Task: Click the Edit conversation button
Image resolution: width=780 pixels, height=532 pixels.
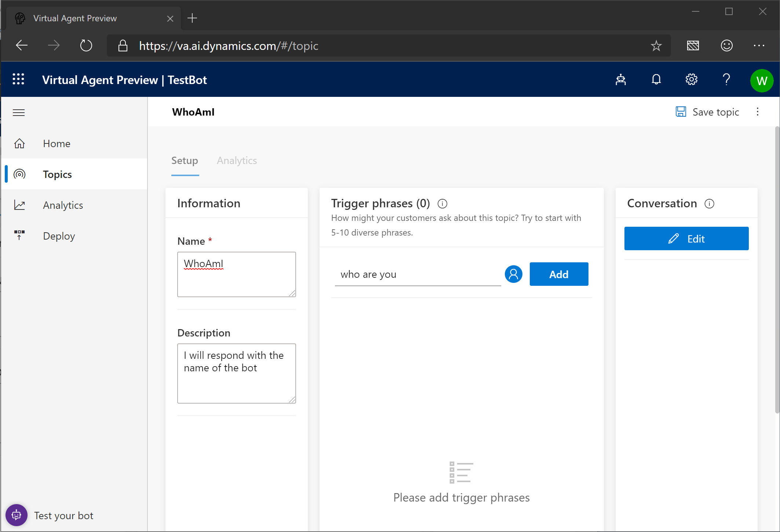Action: (686, 238)
